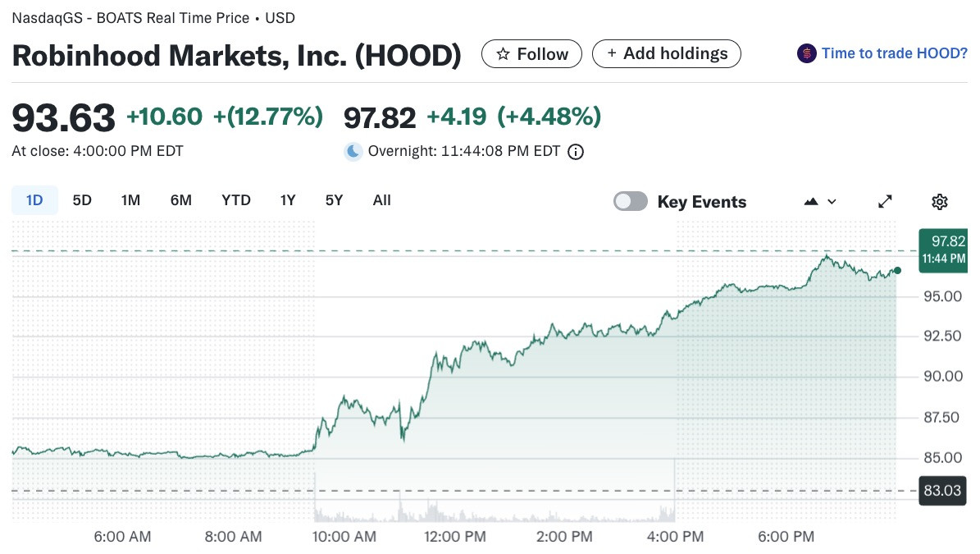Switch chart to YTD range

[235, 200]
